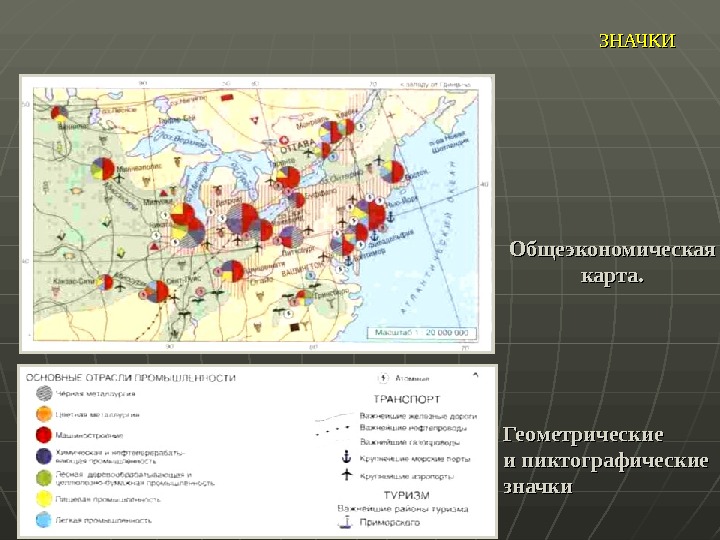Click the large pie chart at Детройт
The width and height of the screenshot is (720, 540).
tap(242, 218)
